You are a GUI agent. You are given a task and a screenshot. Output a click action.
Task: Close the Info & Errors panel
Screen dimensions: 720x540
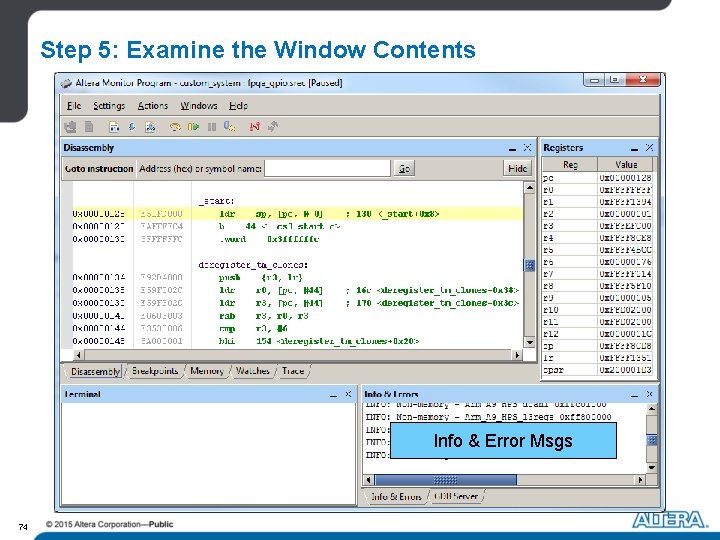pos(649,394)
